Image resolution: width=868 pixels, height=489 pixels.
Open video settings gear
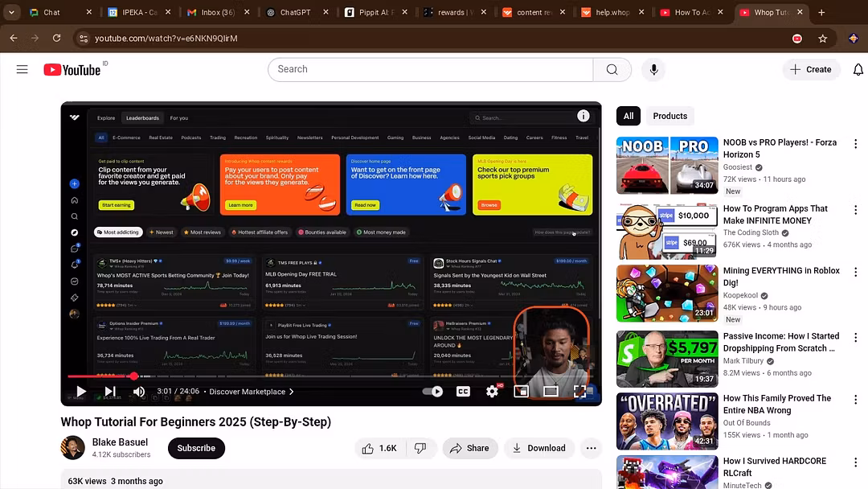click(x=492, y=392)
